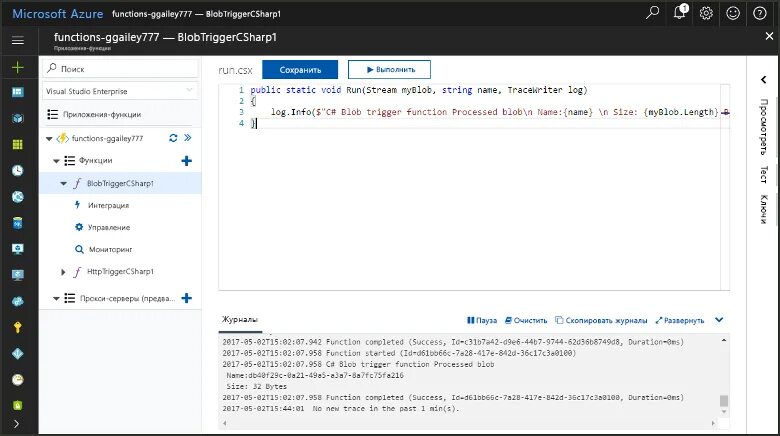Open the notifications bell
This screenshot has height=436, width=780.
coord(680,12)
